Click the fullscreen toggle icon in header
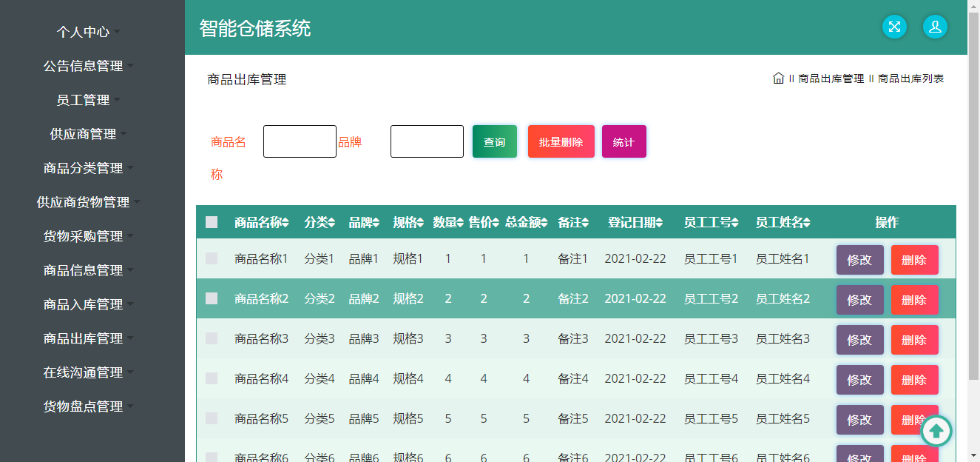980x462 pixels. coord(894,27)
